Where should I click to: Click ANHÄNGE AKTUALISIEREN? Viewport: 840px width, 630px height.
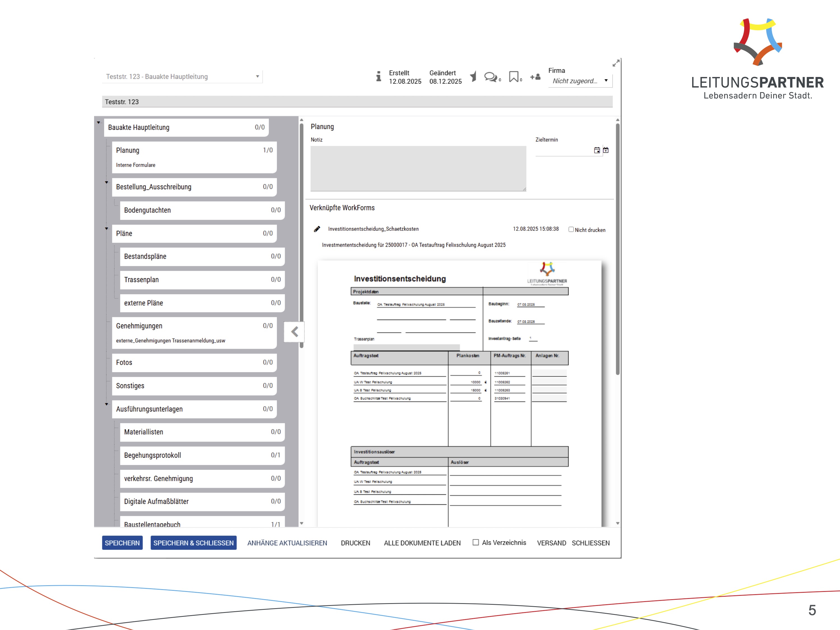[x=287, y=543]
